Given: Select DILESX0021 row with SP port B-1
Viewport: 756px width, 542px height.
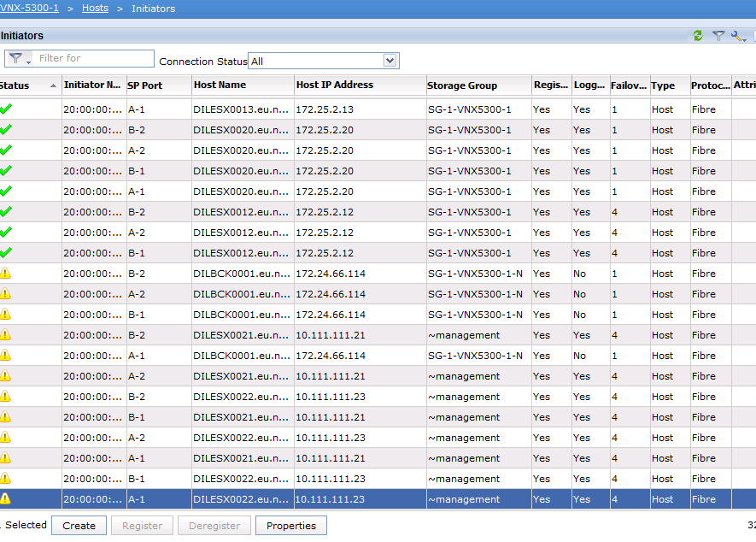Looking at the screenshot, I should [x=378, y=417].
